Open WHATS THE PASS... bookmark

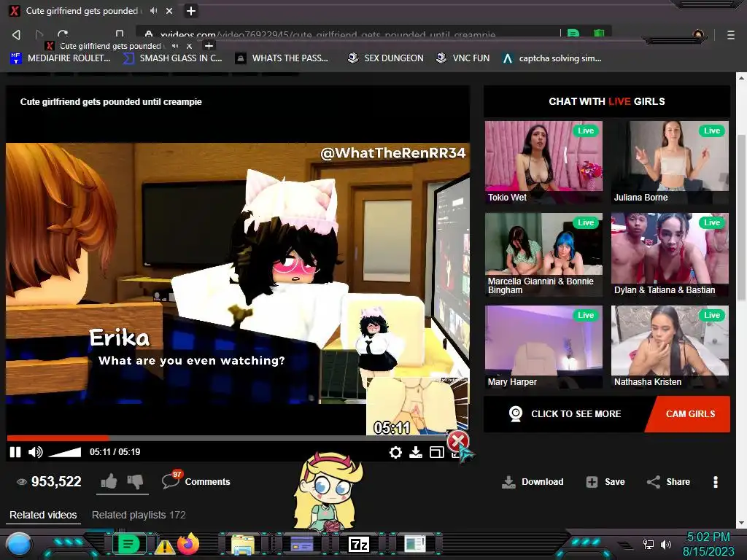point(282,58)
